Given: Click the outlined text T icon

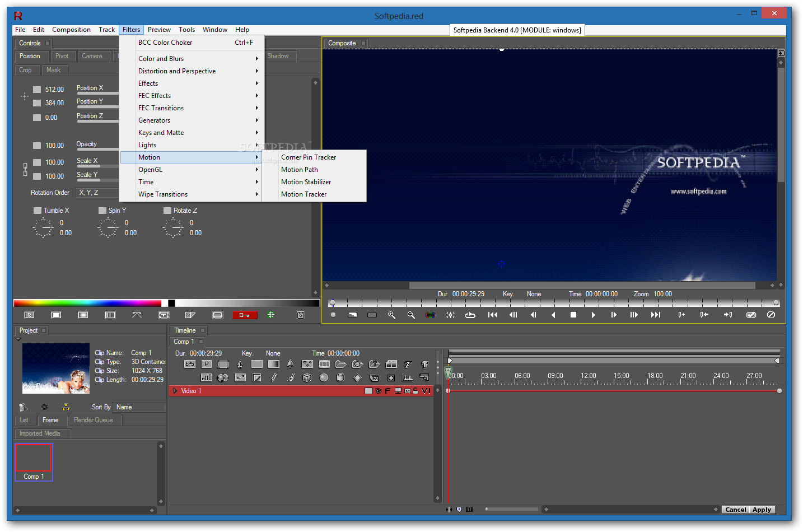Looking at the screenshot, I should click(425, 365).
